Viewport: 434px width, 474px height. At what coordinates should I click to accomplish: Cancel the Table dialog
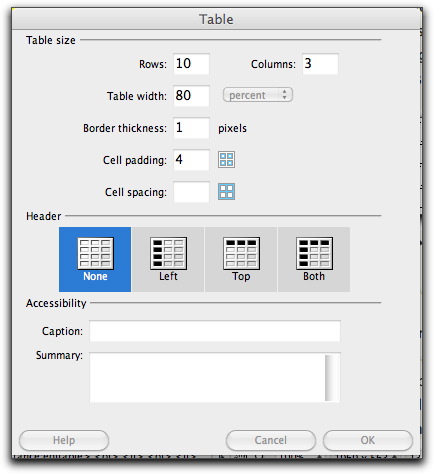point(271,440)
